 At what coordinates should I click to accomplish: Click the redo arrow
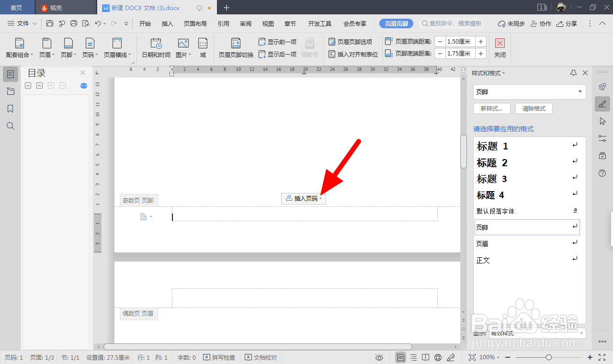[114, 23]
